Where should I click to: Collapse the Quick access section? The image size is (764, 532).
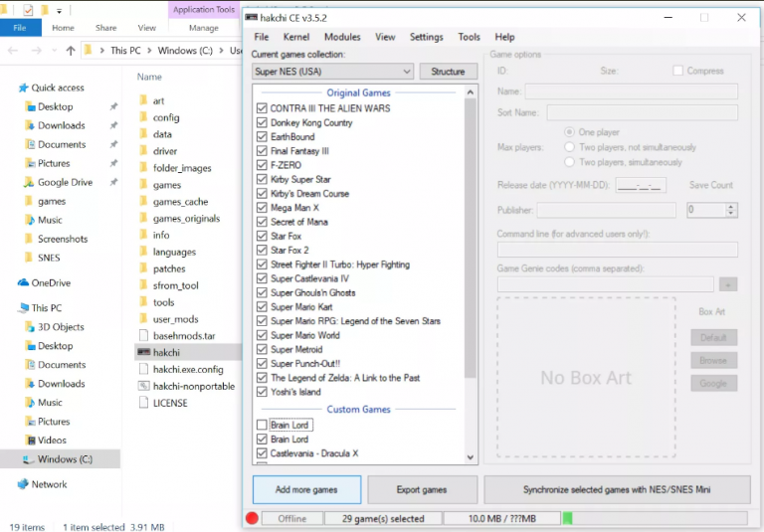click(x=8, y=88)
